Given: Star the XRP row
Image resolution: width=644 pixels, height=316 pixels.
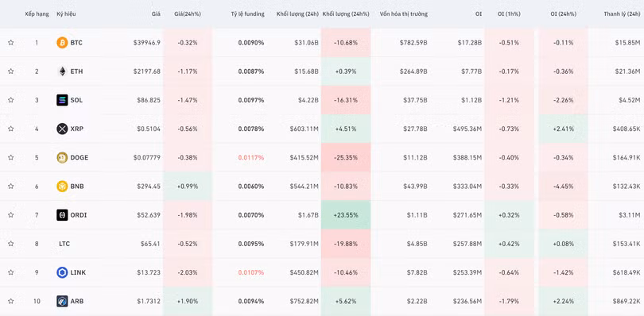Looking at the screenshot, I should pos(10,129).
